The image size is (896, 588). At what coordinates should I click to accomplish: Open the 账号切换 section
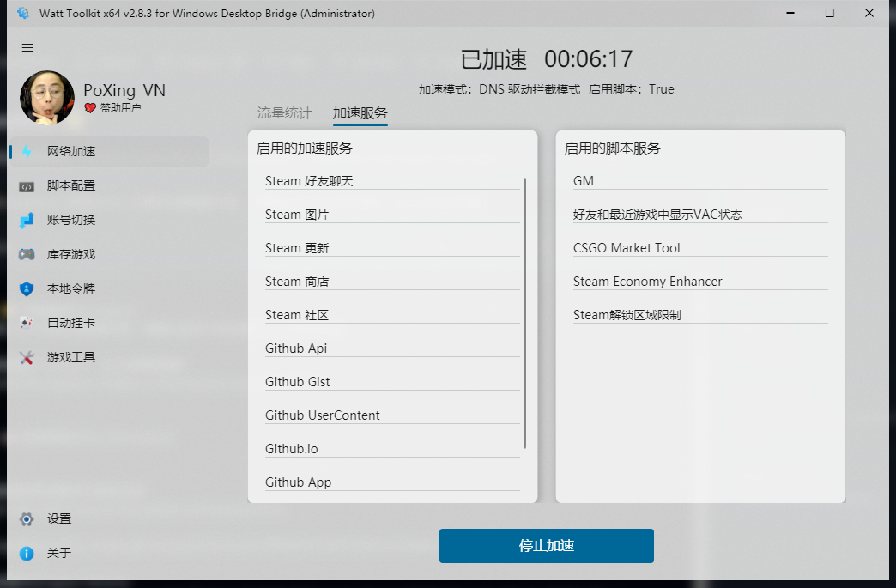pyautogui.click(x=110, y=220)
